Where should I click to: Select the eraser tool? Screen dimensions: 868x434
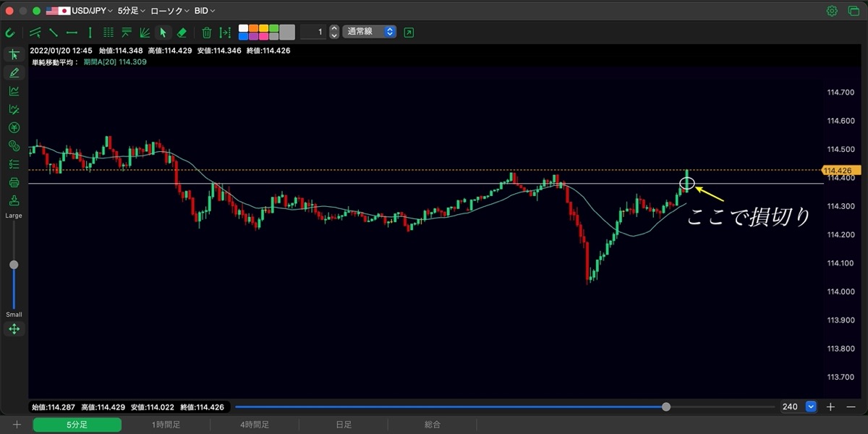(182, 32)
